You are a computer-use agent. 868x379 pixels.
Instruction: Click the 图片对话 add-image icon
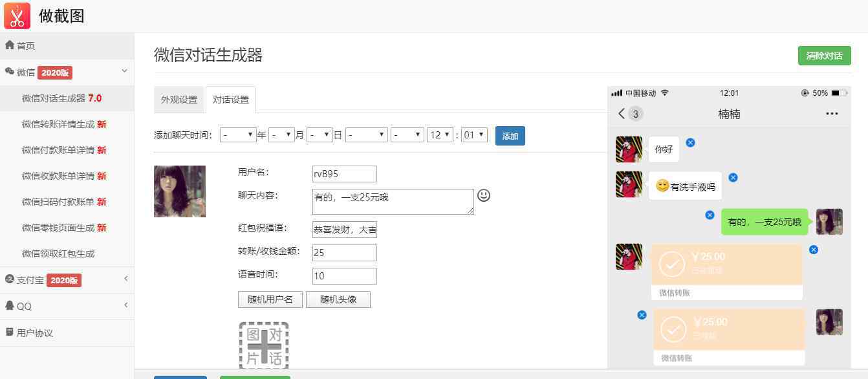point(264,346)
